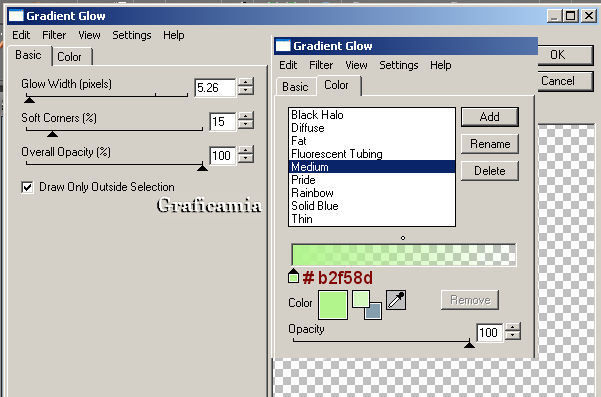This screenshot has width=601, height=397.
Task: Click the foreground color small swatch
Action: coord(361,299)
